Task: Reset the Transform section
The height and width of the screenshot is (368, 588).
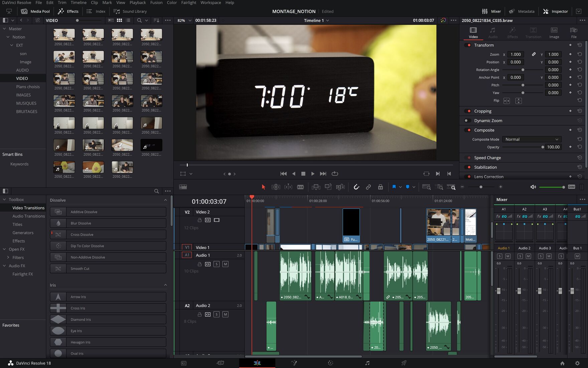Action: 580,45
